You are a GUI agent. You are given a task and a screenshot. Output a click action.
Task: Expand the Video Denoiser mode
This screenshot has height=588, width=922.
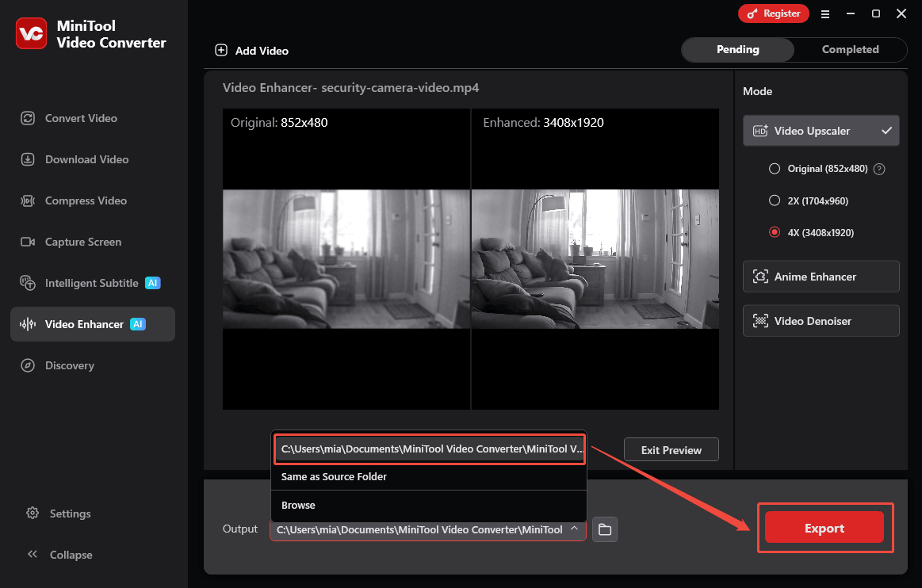(821, 320)
